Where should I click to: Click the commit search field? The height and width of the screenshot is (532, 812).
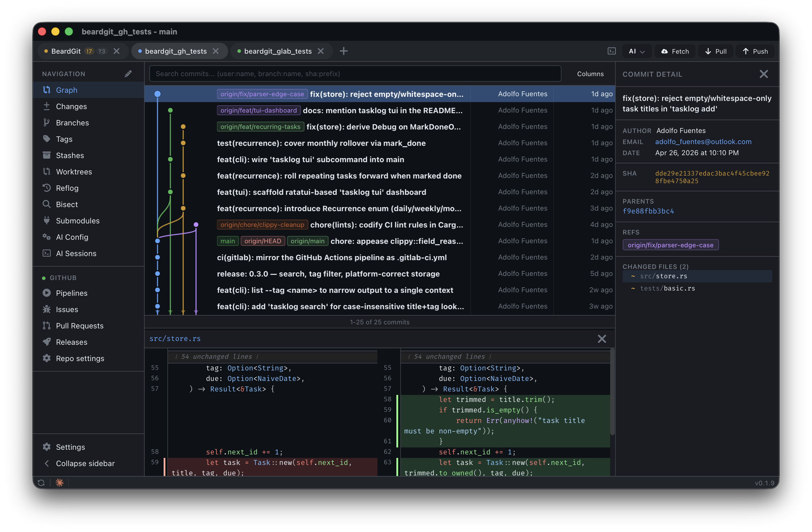[355, 74]
